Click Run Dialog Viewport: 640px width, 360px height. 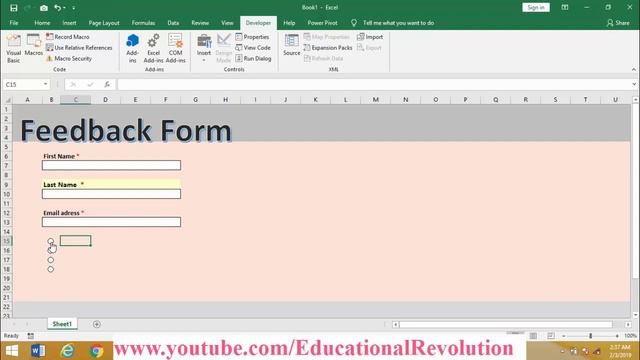(x=253, y=58)
